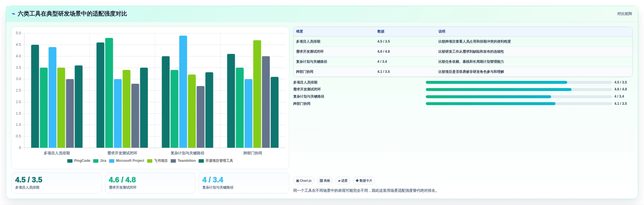
Task: Click the 跨部门协同 x-axis label
Action: tap(253, 153)
